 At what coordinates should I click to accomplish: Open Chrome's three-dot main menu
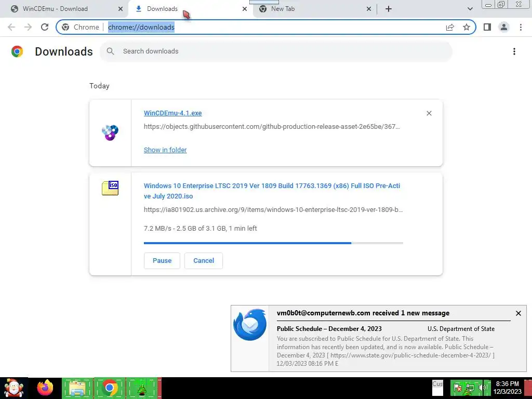point(521,27)
